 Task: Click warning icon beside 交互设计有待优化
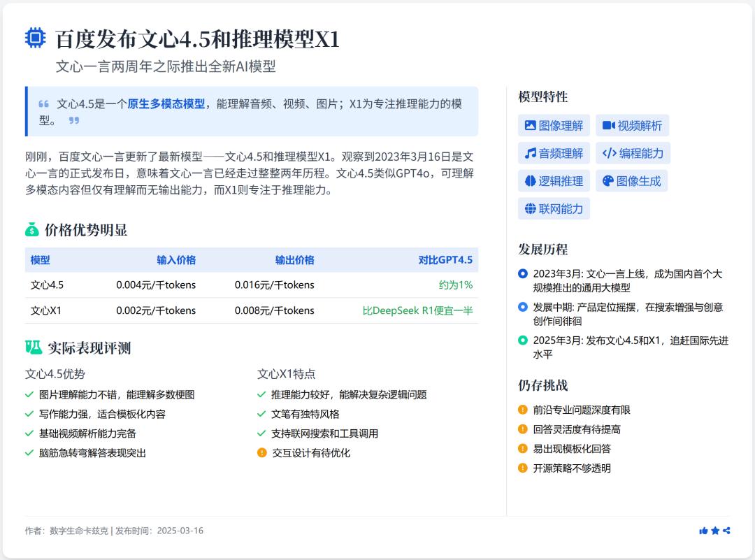tap(262, 452)
